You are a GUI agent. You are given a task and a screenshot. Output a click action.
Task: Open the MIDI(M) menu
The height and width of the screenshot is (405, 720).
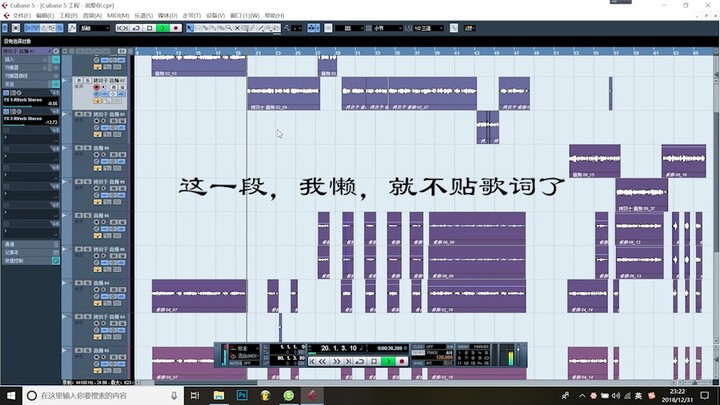[118, 16]
